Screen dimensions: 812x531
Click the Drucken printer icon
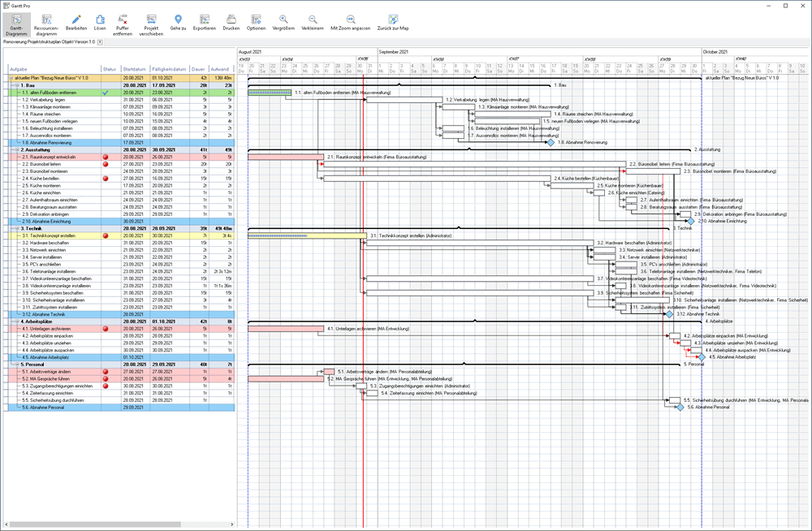tap(231, 23)
